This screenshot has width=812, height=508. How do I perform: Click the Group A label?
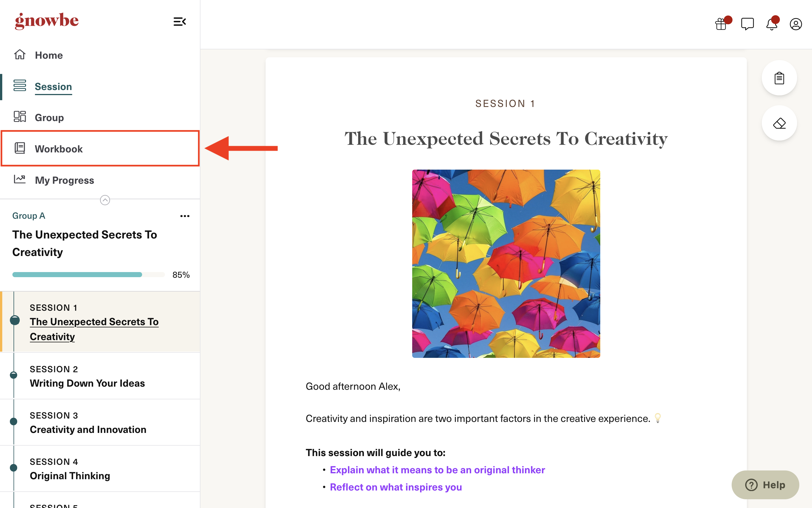[x=28, y=216]
